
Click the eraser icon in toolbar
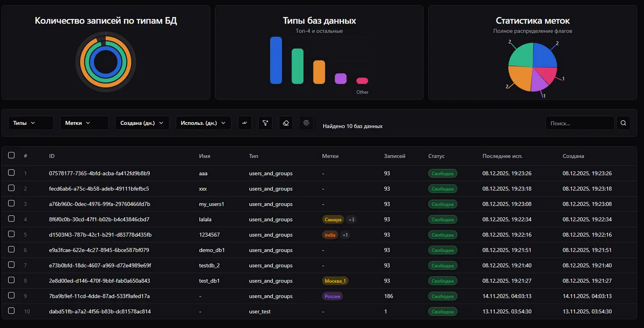coord(286,123)
